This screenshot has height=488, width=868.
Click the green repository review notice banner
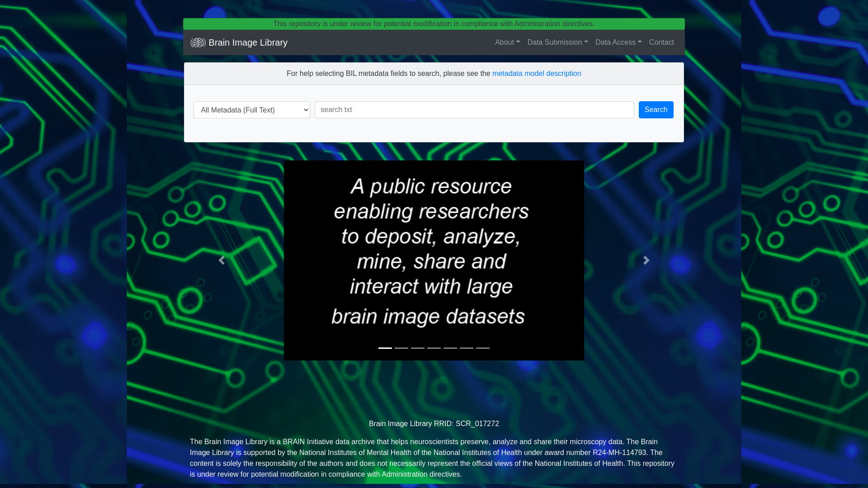click(434, 24)
